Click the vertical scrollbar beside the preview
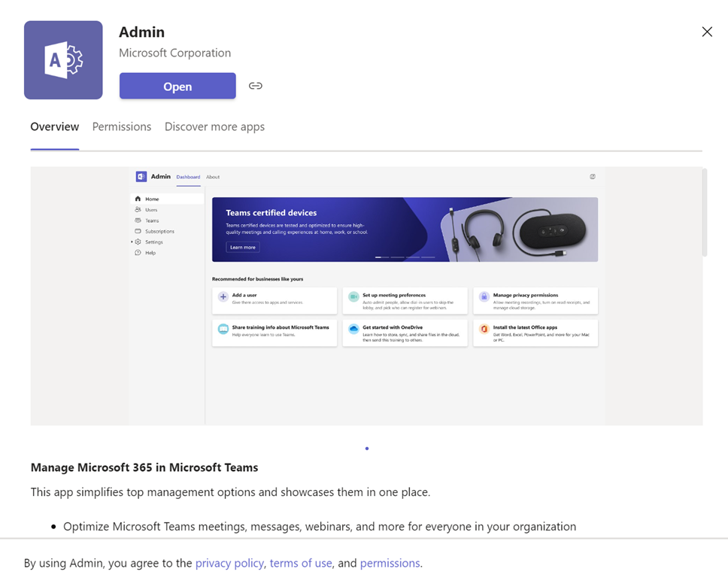This screenshot has width=728, height=578. pos(705,213)
